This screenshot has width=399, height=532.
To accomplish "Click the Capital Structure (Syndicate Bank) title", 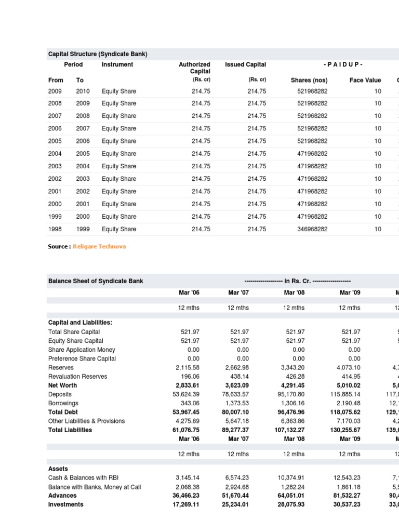I will point(98,54).
